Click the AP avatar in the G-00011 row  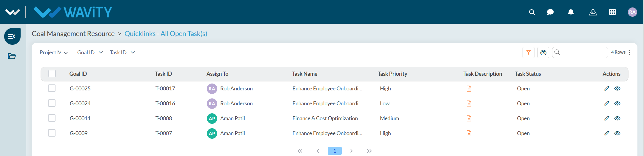click(x=212, y=118)
